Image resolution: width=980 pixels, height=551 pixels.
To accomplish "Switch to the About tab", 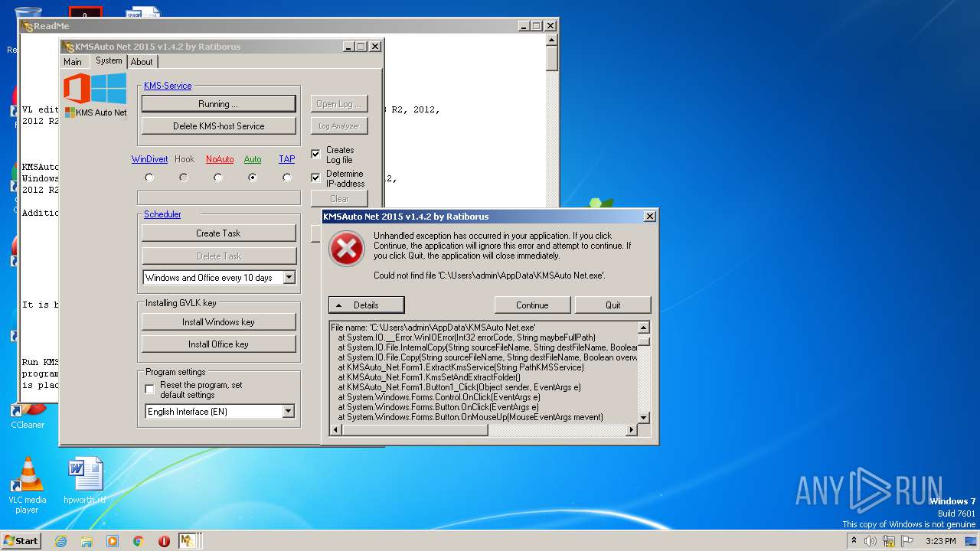I will pyautogui.click(x=142, y=62).
